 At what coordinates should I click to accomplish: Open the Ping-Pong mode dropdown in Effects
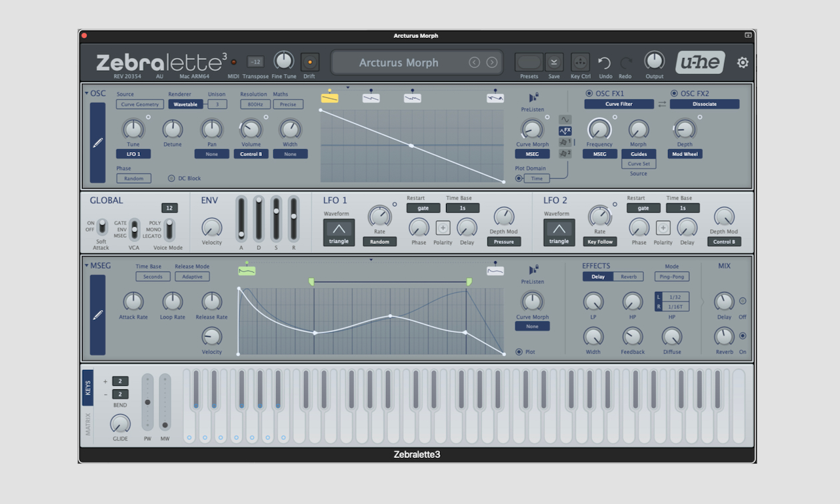click(x=671, y=276)
